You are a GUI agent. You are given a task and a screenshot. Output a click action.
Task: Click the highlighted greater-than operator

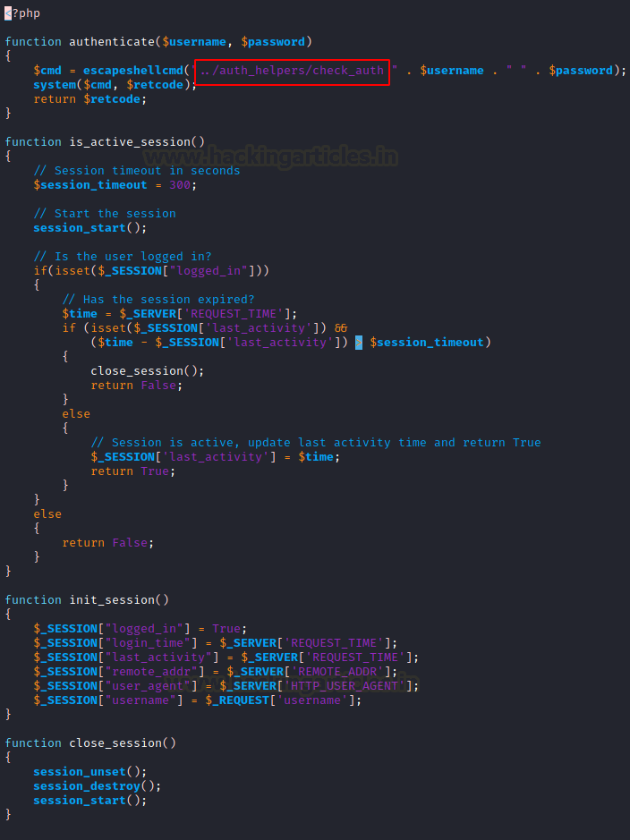pos(358,343)
